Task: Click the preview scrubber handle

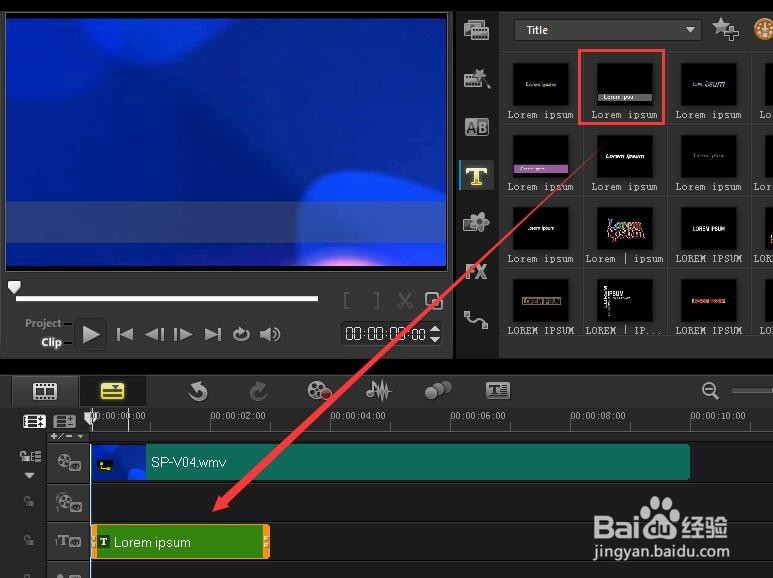Action: tap(14, 287)
